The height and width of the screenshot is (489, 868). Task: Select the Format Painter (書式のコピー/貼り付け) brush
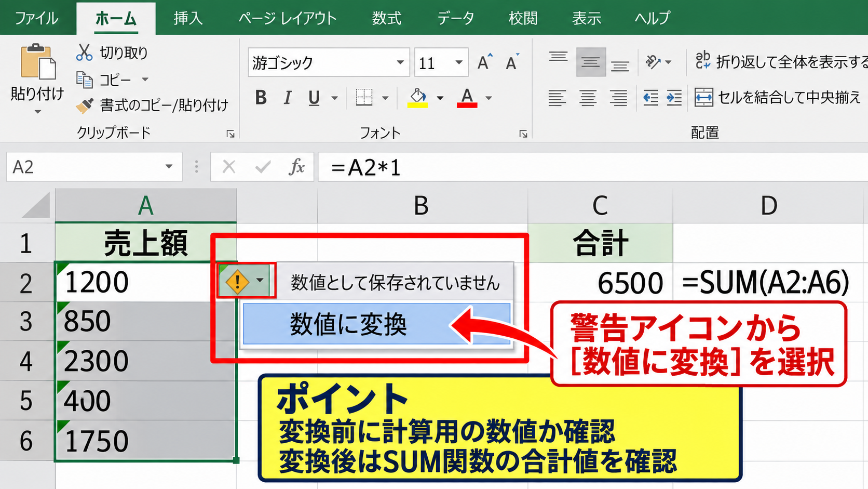[x=85, y=105]
